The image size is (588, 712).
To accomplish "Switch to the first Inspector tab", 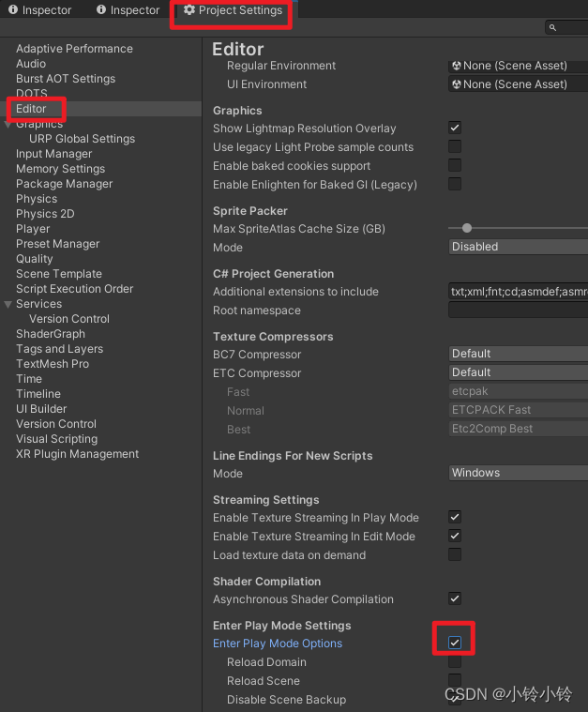I will (x=40, y=10).
